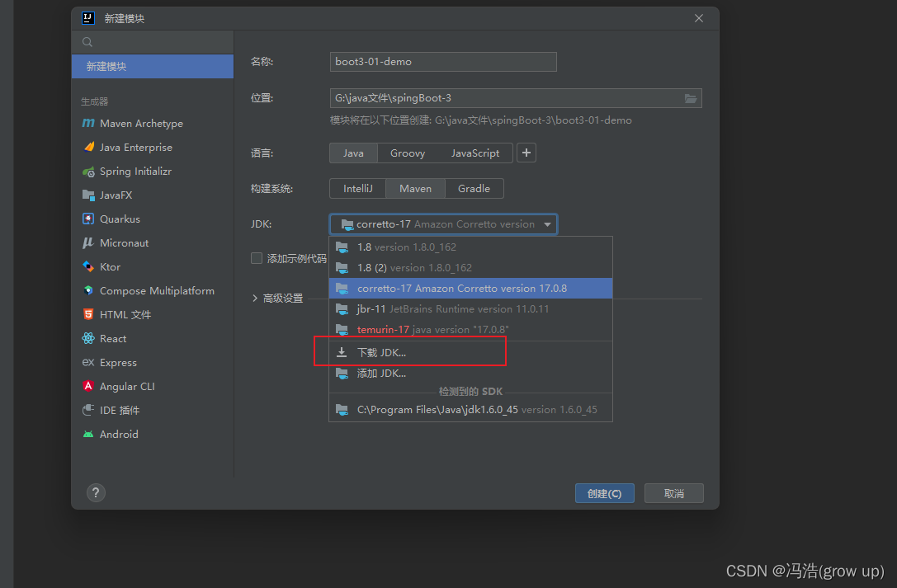Open the Spring Initializr generator
The image size is (897, 588).
coord(152,172)
